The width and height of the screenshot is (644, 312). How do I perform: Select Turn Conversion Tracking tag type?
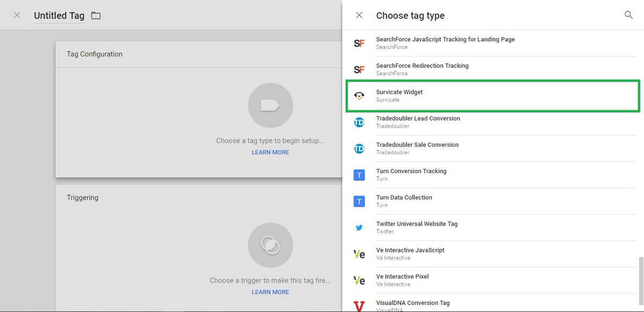click(493, 175)
